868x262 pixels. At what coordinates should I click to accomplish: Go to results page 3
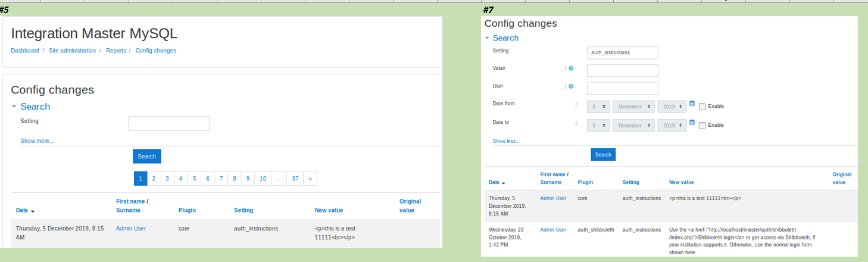coord(167,179)
